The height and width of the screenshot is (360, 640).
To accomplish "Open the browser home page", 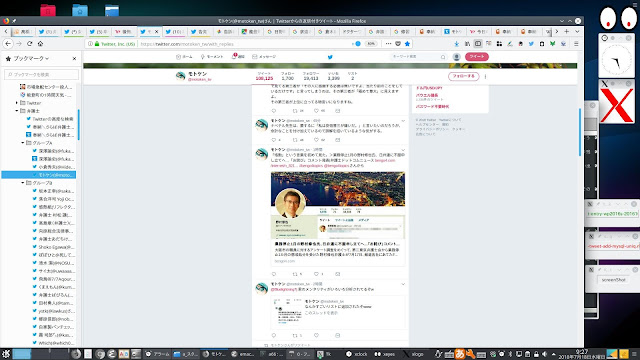I will [x=40, y=44].
